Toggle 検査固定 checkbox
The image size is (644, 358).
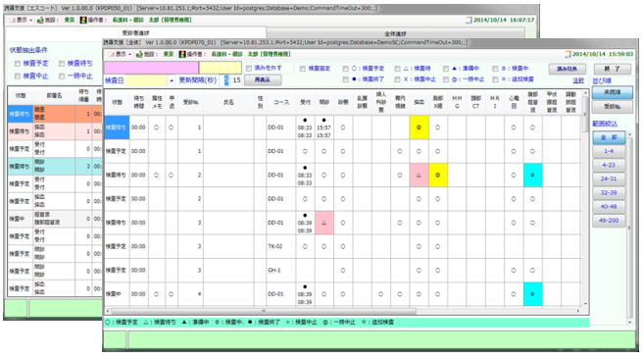[303, 69]
